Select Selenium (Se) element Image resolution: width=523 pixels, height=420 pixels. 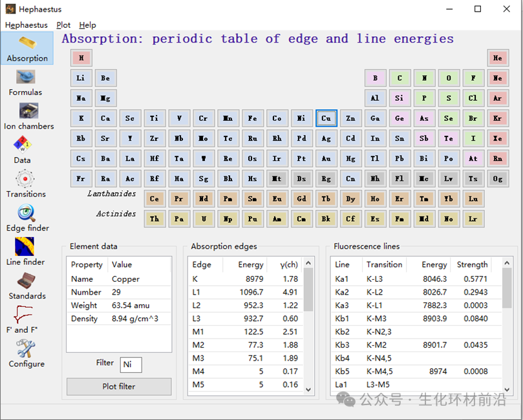[449, 118]
